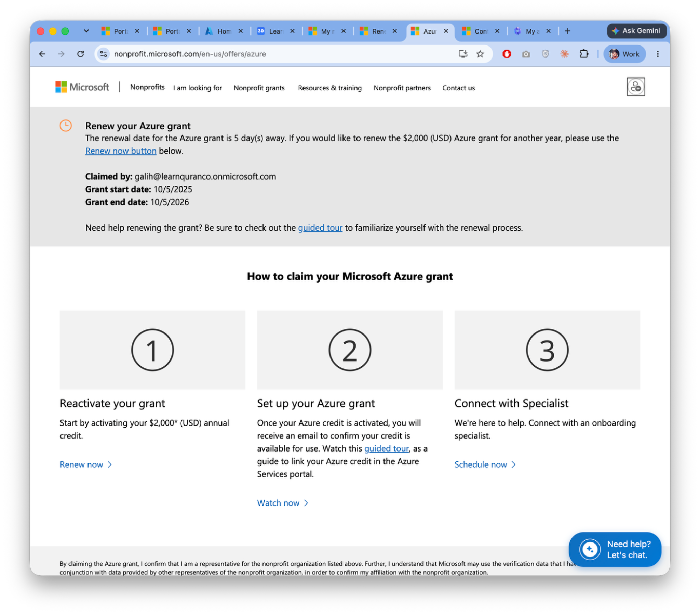Click the account sign-in icon on Microsoft page
The height and width of the screenshot is (615, 700).
(x=636, y=87)
